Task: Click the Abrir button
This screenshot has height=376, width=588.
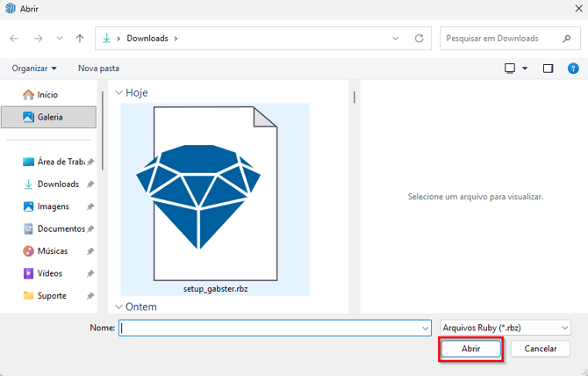Action: 470,349
